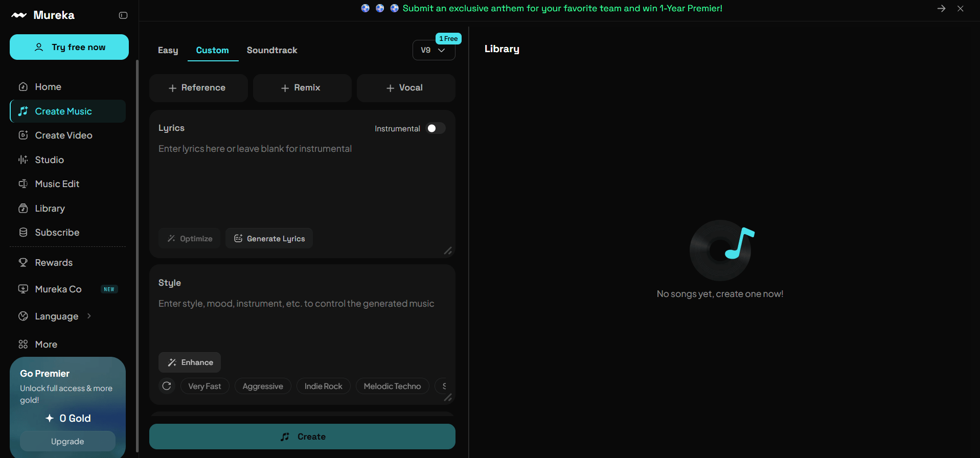Open Create Music from sidebar

[x=67, y=111]
